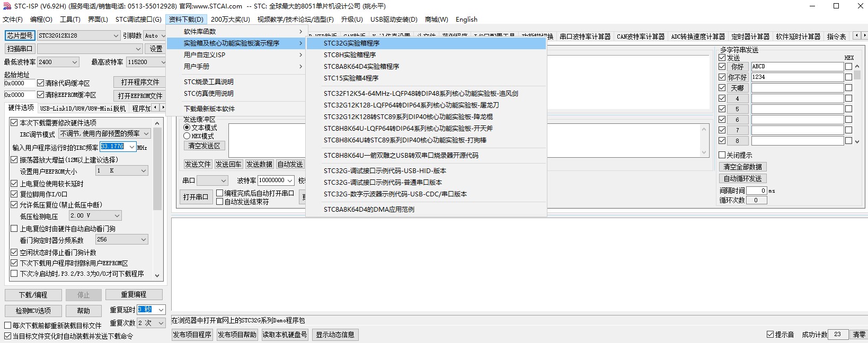Image resolution: width=868 pixels, height=343 pixels.
Task: Enable 编程完成后自动打开串口 checkbox
Action: coord(219,193)
